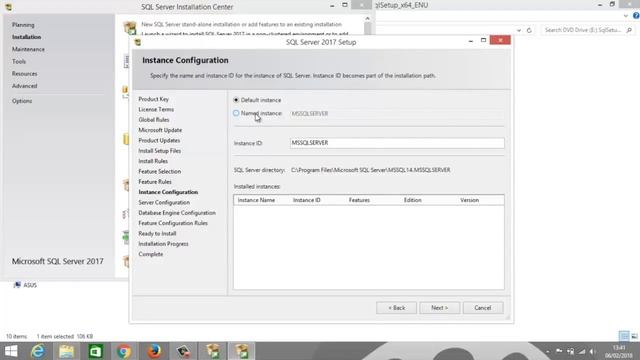Click the Explorer help question mark icon

[x=636, y=16]
